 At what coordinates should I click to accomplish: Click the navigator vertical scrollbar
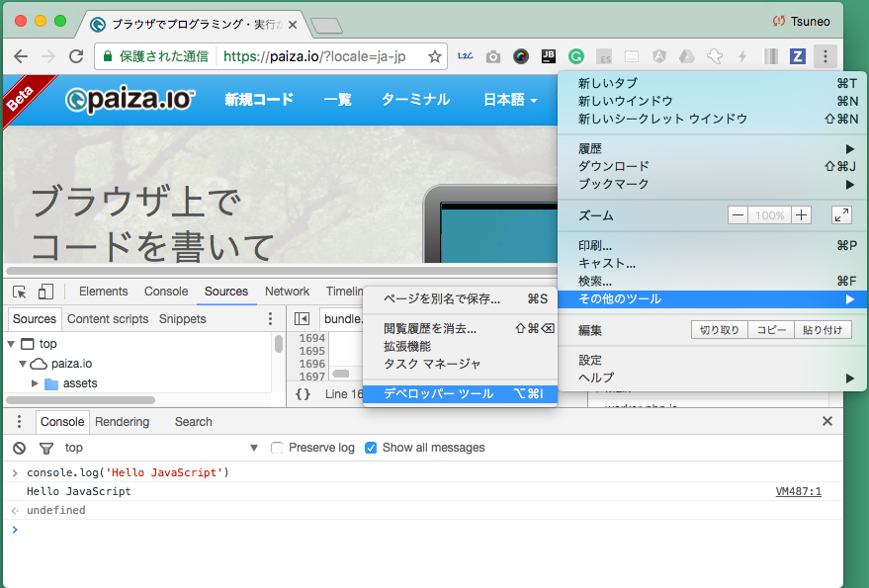(x=279, y=344)
